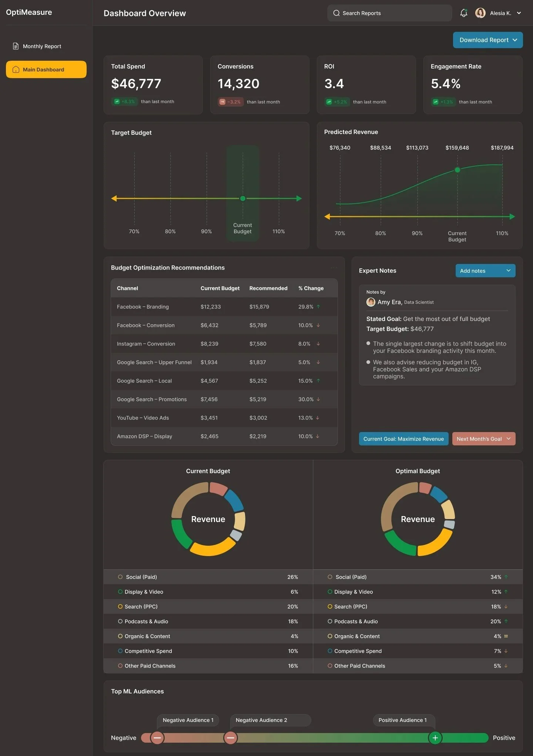Select Main Dashboard in sidebar
The height and width of the screenshot is (756, 533).
pyautogui.click(x=46, y=70)
